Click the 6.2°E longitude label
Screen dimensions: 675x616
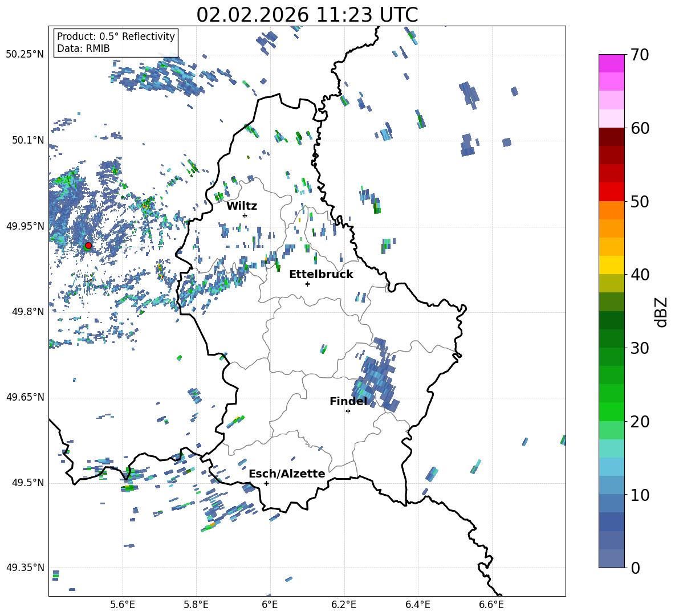tap(344, 604)
